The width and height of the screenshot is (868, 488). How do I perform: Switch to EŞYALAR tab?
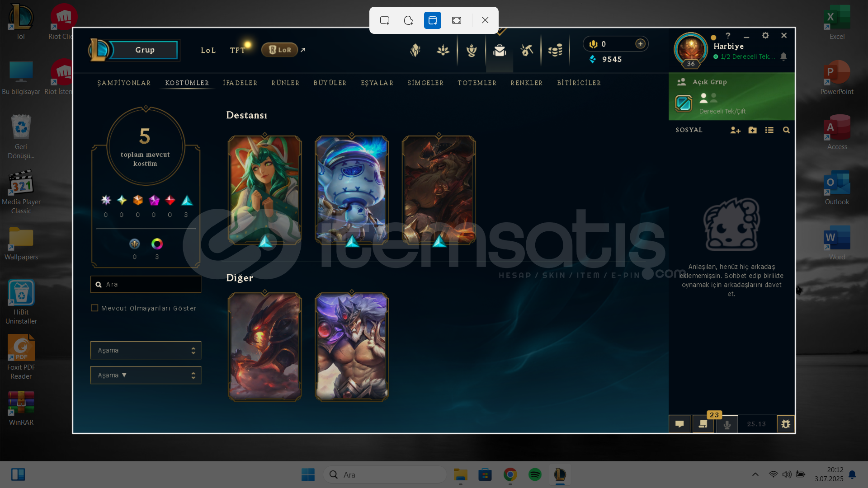pos(377,83)
